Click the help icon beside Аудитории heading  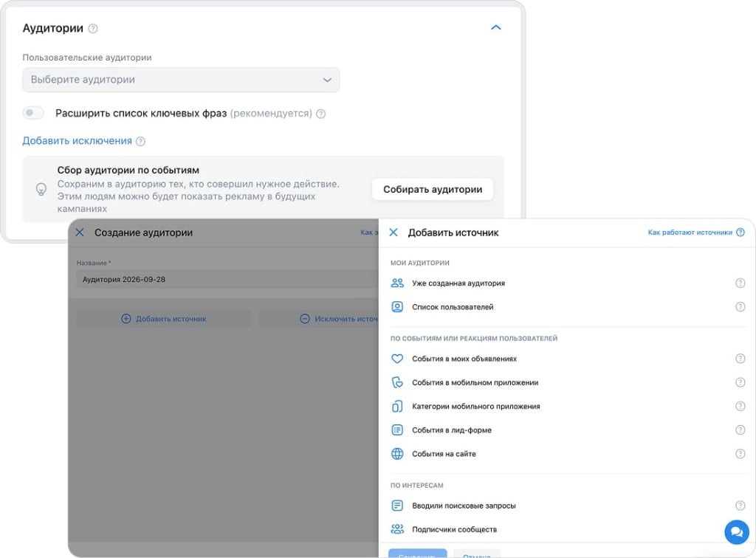[93, 29]
